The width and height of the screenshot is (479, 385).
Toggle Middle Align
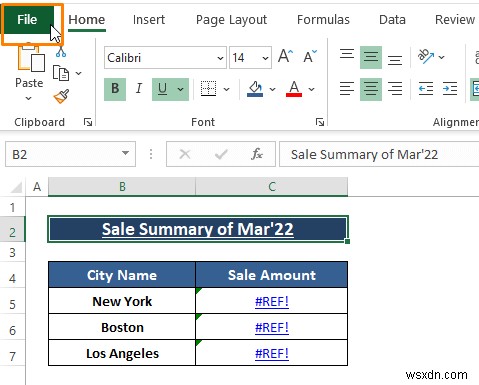point(371,57)
